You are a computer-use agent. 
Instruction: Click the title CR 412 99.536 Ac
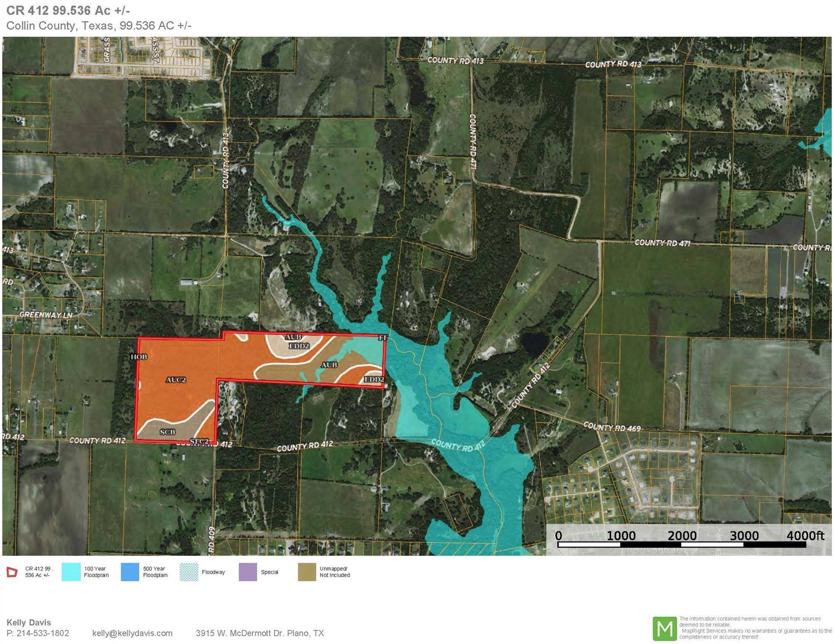click(x=68, y=10)
